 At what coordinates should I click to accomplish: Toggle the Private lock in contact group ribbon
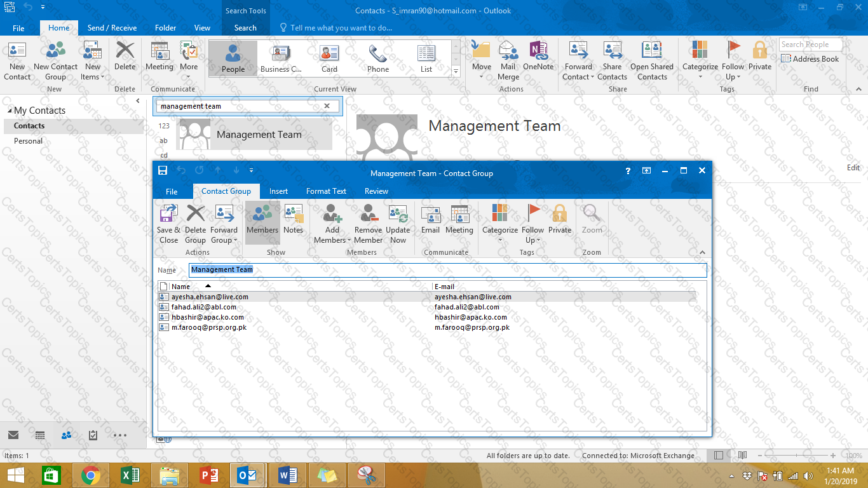[559, 219]
